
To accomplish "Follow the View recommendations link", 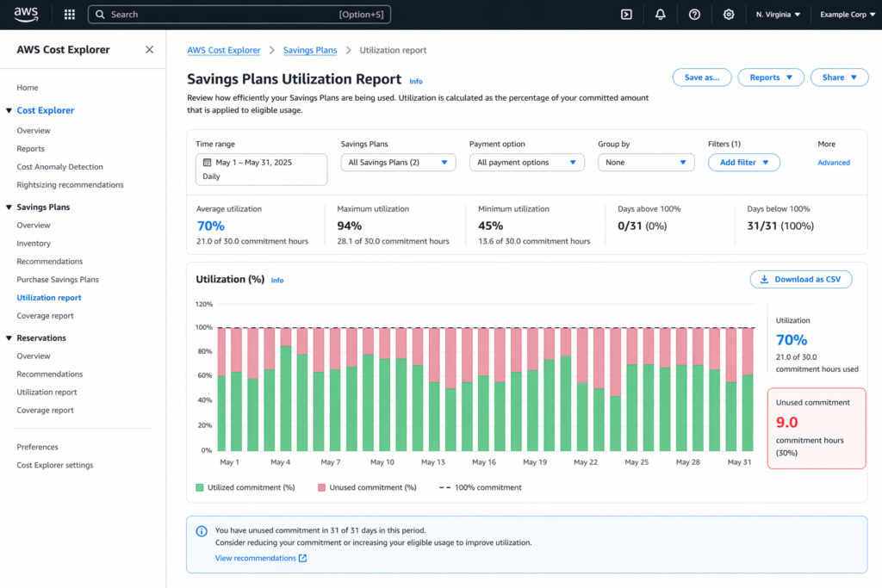I will (x=256, y=558).
